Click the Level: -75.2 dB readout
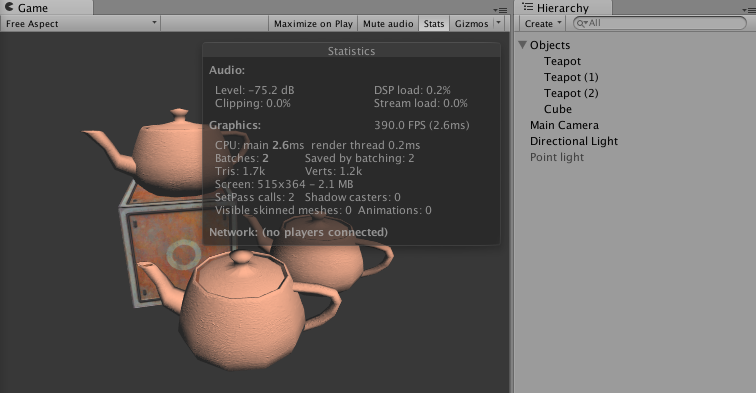 255,90
